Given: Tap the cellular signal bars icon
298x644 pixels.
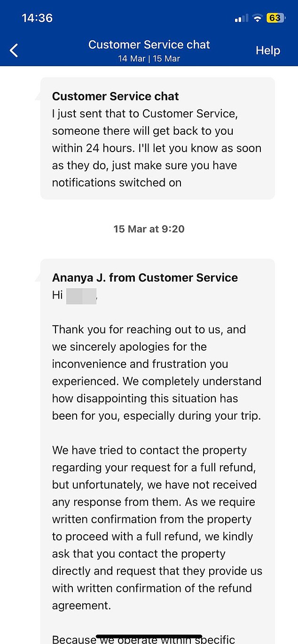Looking at the screenshot, I should click(x=240, y=18).
